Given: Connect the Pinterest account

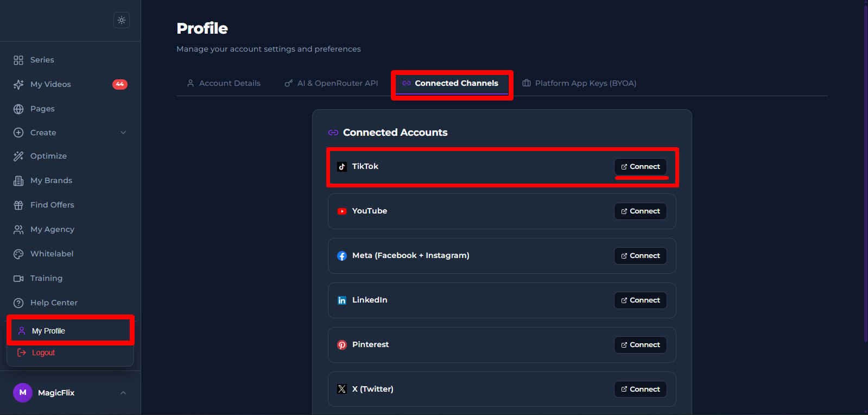Looking at the screenshot, I should coord(641,345).
